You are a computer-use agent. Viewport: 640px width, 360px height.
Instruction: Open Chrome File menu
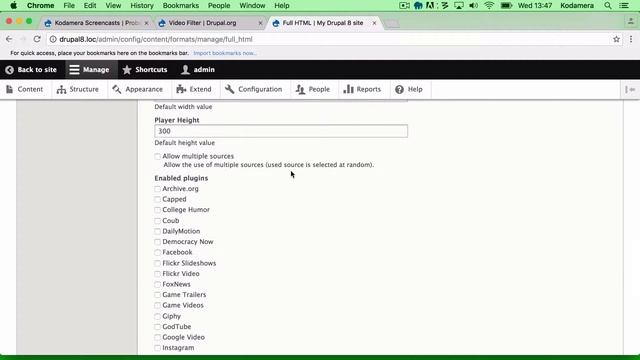tap(69, 5)
